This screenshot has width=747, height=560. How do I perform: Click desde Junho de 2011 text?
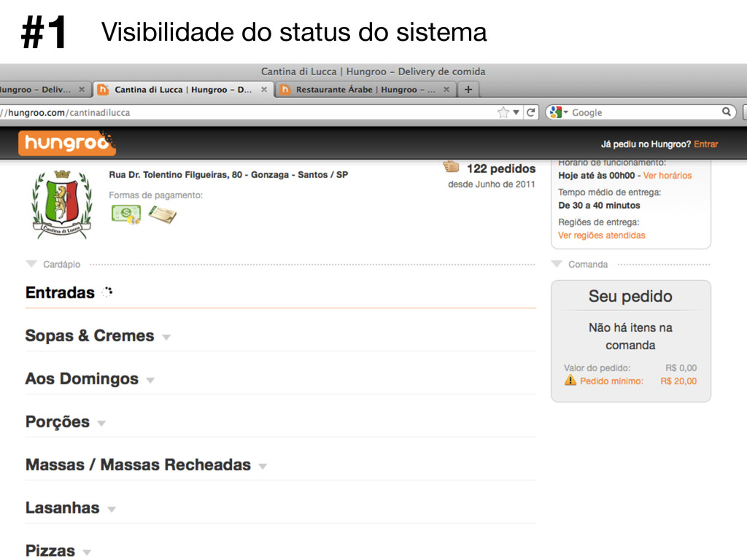coord(492,184)
